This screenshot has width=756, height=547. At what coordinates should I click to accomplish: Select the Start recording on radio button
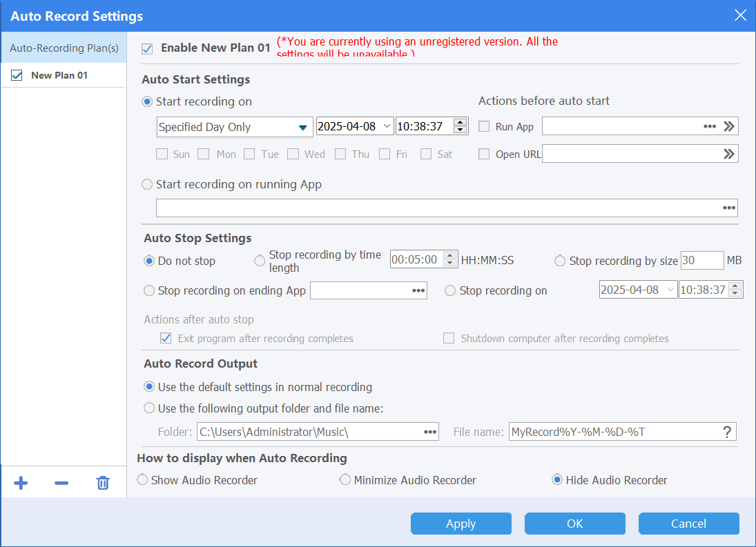click(147, 101)
